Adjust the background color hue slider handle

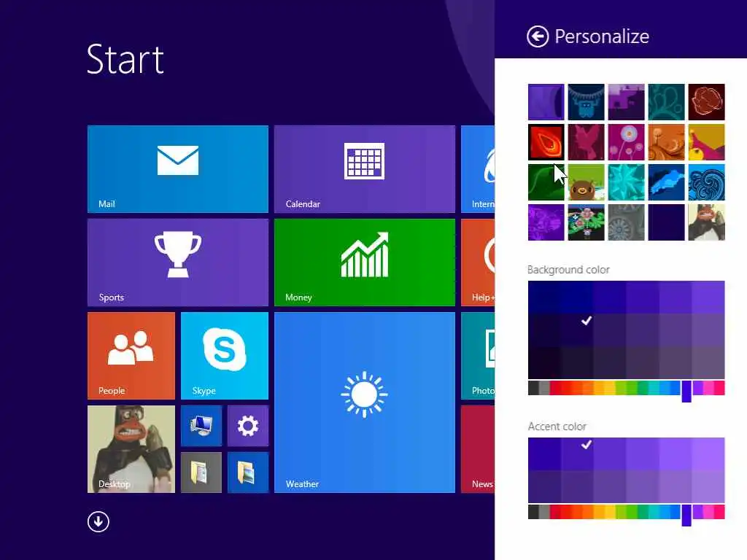pos(686,391)
